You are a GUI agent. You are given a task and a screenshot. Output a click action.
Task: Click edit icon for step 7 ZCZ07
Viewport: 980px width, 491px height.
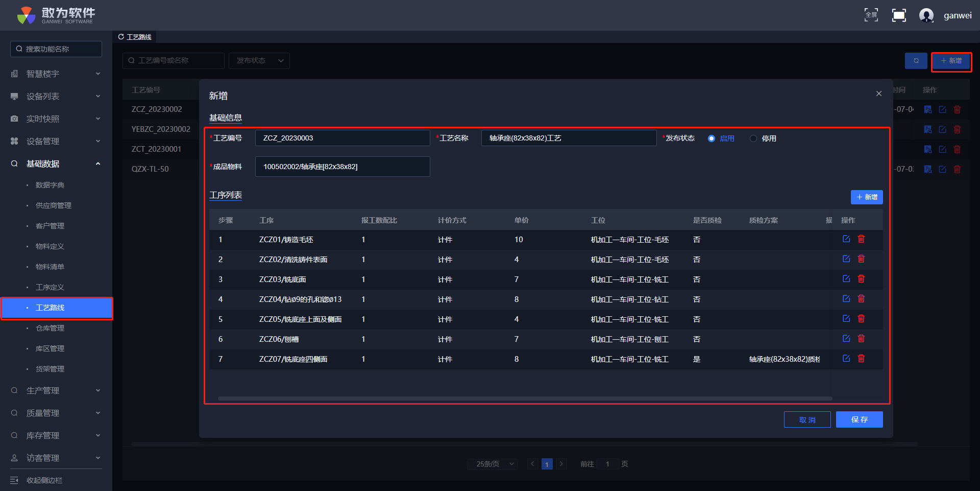coord(846,359)
